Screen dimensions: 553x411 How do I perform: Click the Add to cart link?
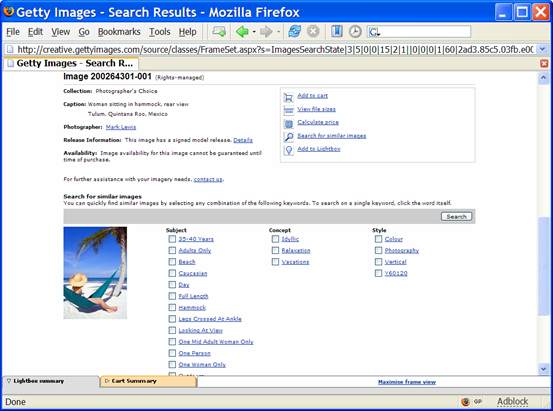tap(312, 96)
